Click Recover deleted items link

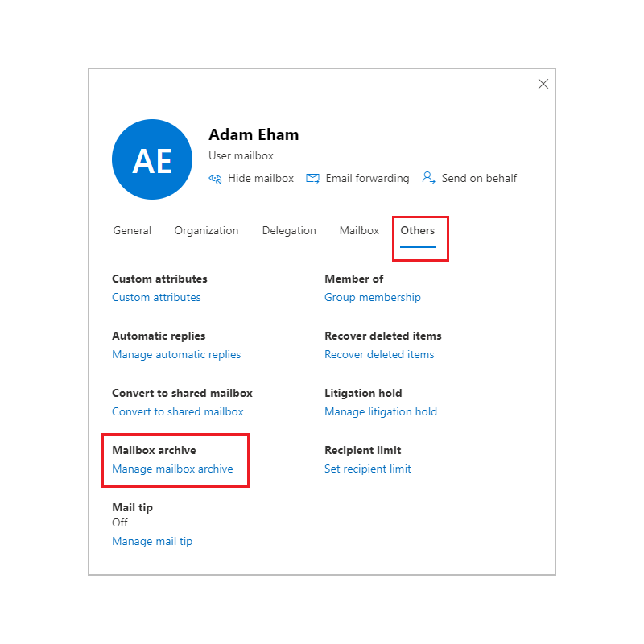pyautogui.click(x=379, y=354)
